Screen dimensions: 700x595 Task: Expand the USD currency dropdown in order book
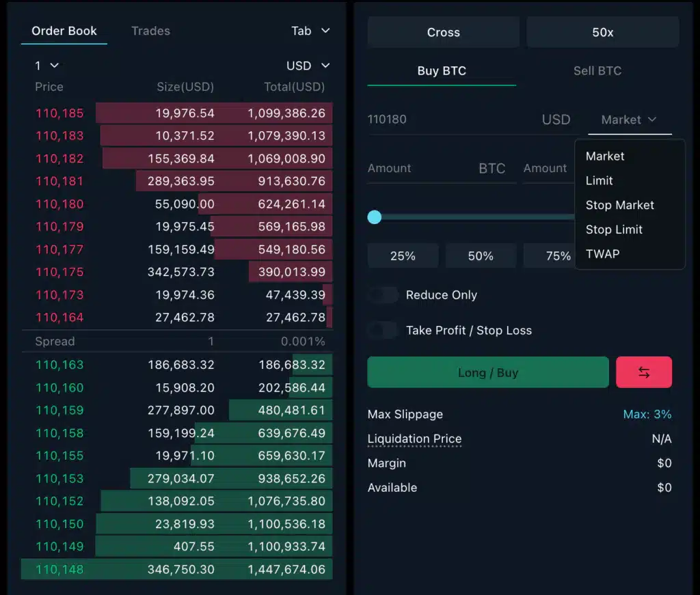308,66
